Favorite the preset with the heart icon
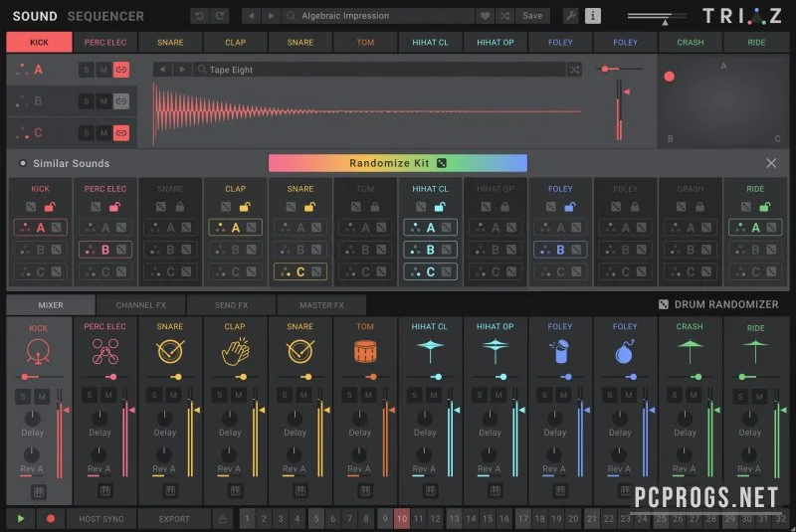This screenshot has height=532, width=796. click(x=486, y=16)
